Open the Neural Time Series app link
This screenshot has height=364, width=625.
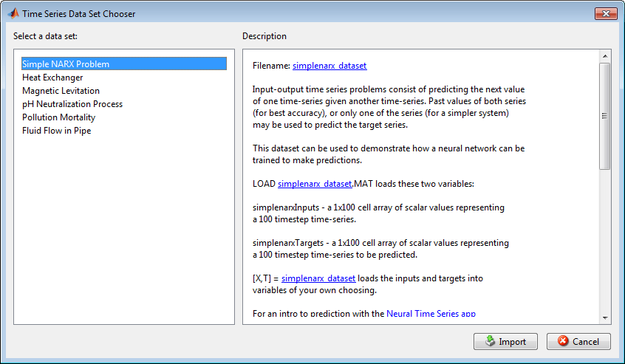[431, 314]
